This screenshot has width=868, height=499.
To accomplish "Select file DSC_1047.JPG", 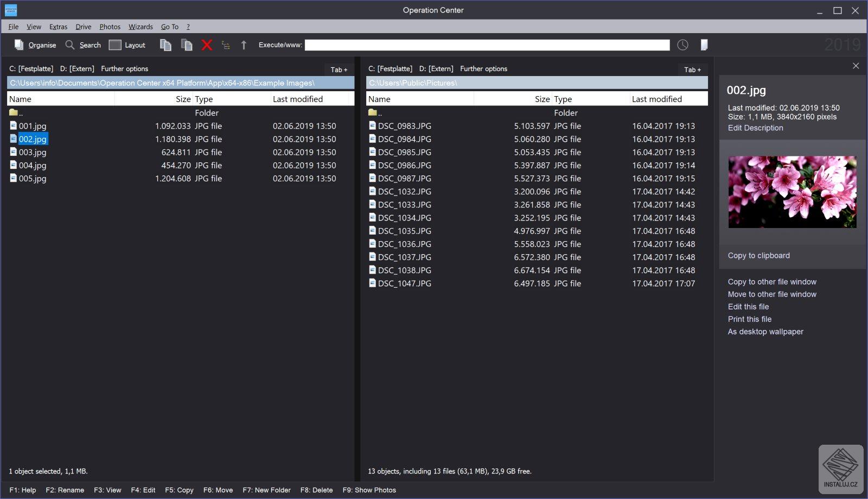I will pyautogui.click(x=400, y=283).
